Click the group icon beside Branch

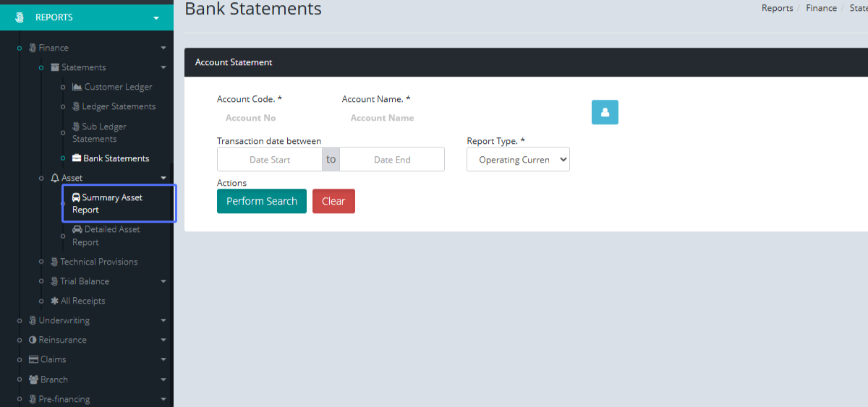(x=33, y=380)
